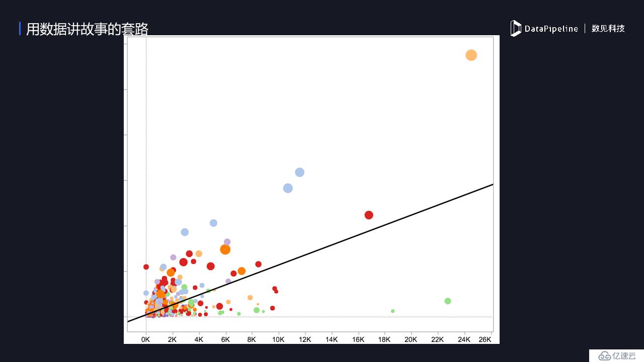Screen dimensions: 644x362
Task: Click the 16K x-axis label
Action: pyautogui.click(x=358, y=340)
